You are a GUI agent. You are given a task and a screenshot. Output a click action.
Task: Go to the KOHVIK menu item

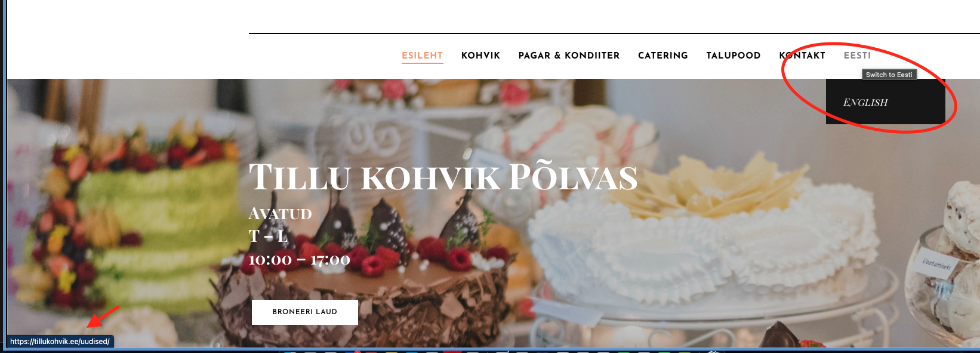[x=480, y=56]
